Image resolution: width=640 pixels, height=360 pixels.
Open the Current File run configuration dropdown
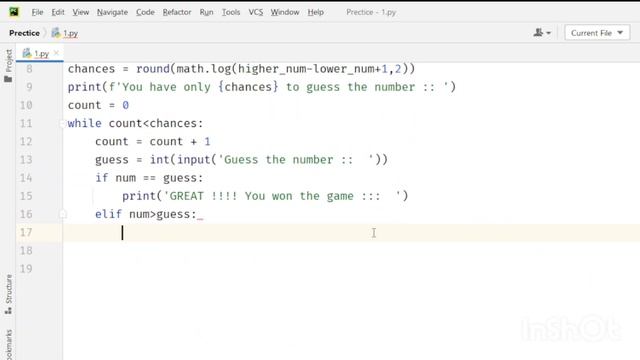pyautogui.click(x=597, y=33)
